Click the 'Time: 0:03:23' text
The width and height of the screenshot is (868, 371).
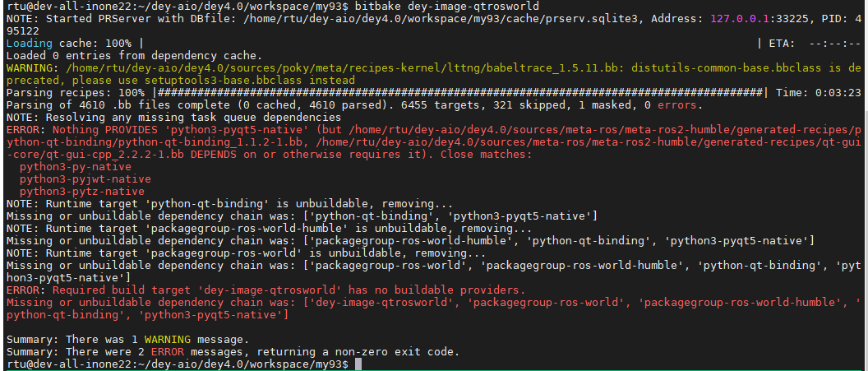[818, 92]
